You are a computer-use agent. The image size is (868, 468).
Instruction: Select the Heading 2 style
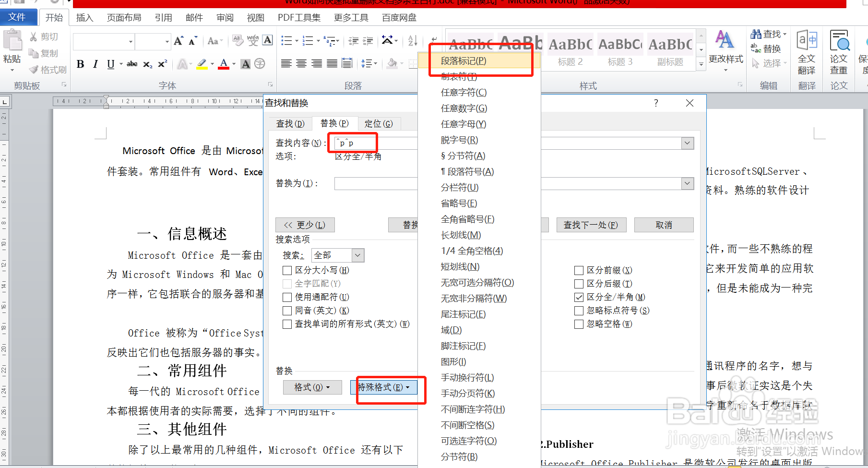pyautogui.click(x=570, y=50)
